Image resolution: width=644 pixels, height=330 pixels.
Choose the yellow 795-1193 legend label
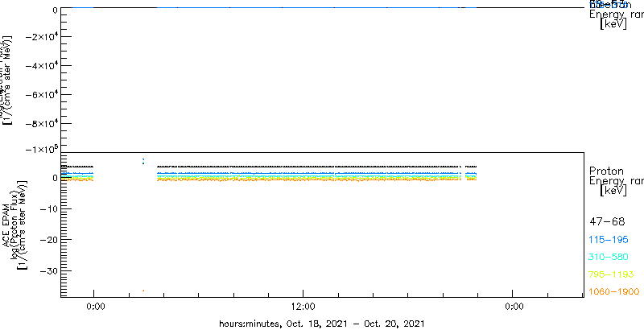(612, 274)
